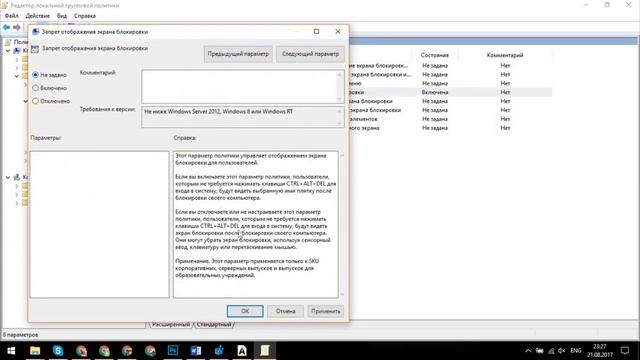The image size is (640, 360).
Task: Click the Отмена button
Action: tap(285, 311)
